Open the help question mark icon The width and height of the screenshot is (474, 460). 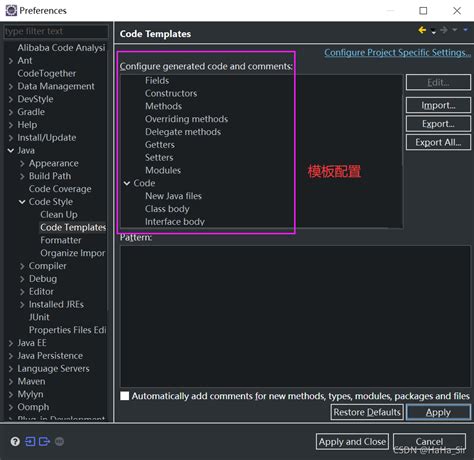[15, 442]
